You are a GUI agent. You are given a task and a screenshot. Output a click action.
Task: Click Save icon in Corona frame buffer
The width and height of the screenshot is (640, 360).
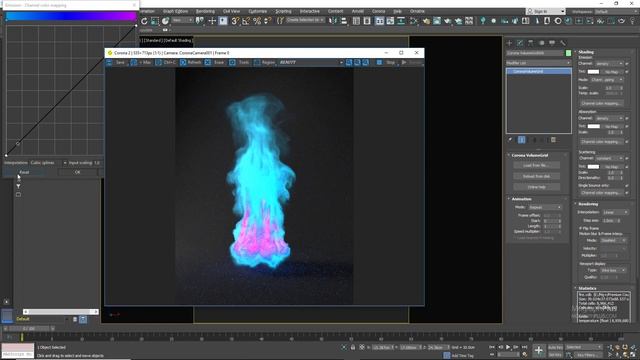tap(109, 62)
